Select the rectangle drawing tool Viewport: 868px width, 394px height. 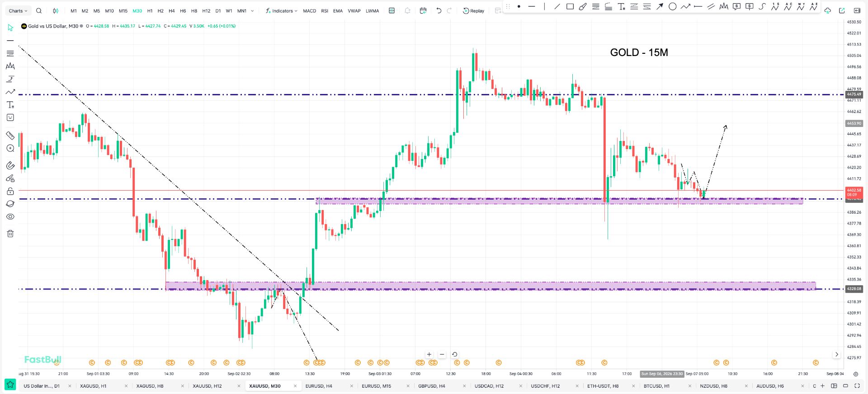click(570, 6)
